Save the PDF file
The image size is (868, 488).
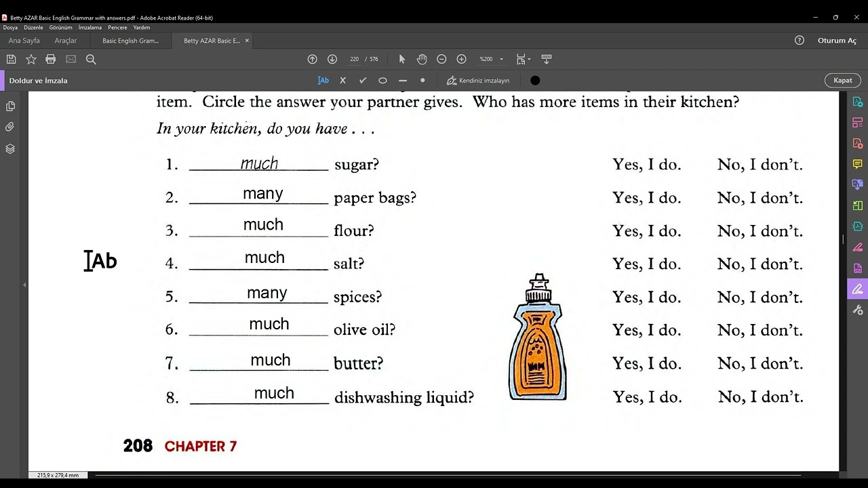click(11, 59)
